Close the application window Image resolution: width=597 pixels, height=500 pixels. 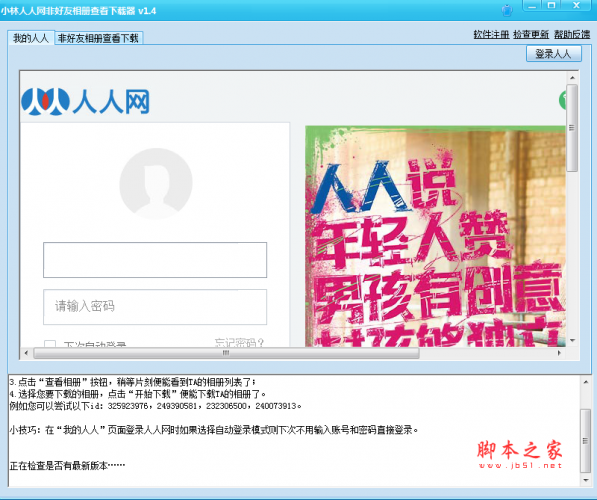tap(576, 6)
